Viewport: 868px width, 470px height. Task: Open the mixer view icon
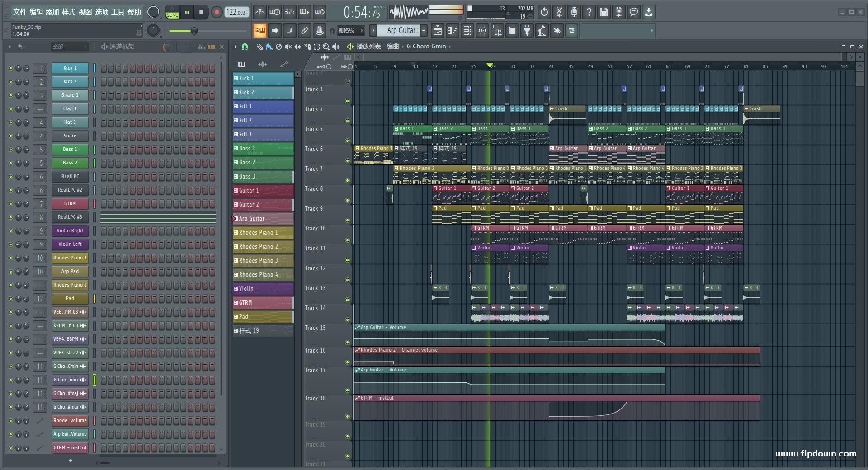pos(482,30)
